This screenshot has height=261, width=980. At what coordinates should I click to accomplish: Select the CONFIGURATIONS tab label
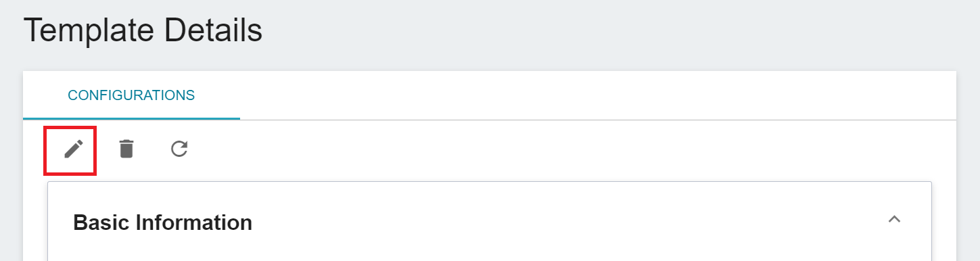pyautogui.click(x=131, y=95)
